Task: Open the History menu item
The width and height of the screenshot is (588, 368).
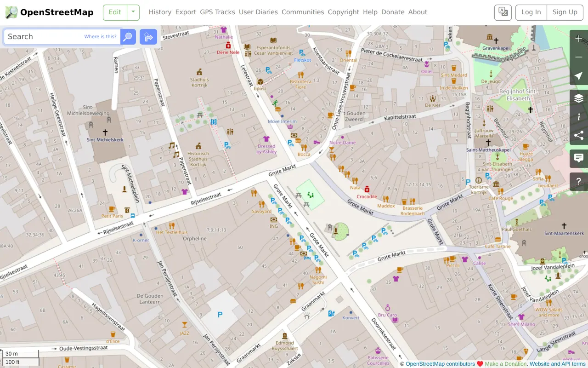Action: pyautogui.click(x=160, y=12)
